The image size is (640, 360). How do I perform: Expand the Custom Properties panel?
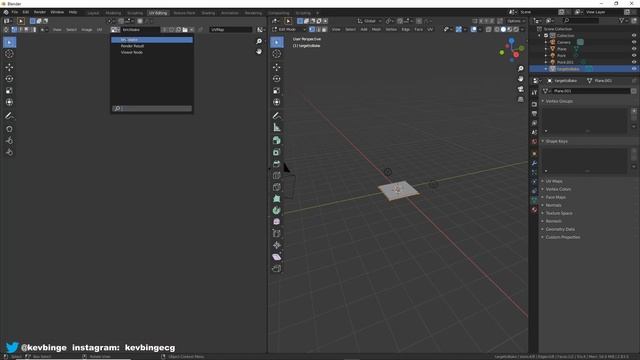tap(562, 237)
